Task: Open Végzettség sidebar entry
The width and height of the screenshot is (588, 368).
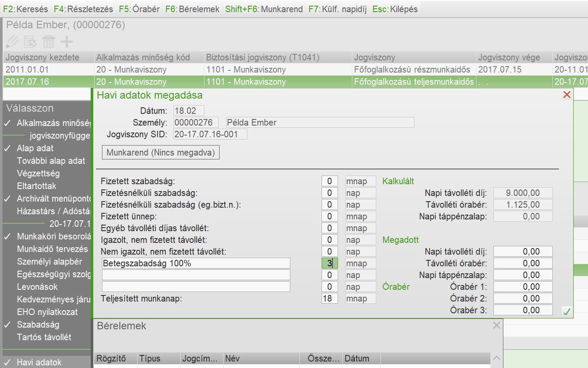Action: click(x=38, y=173)
